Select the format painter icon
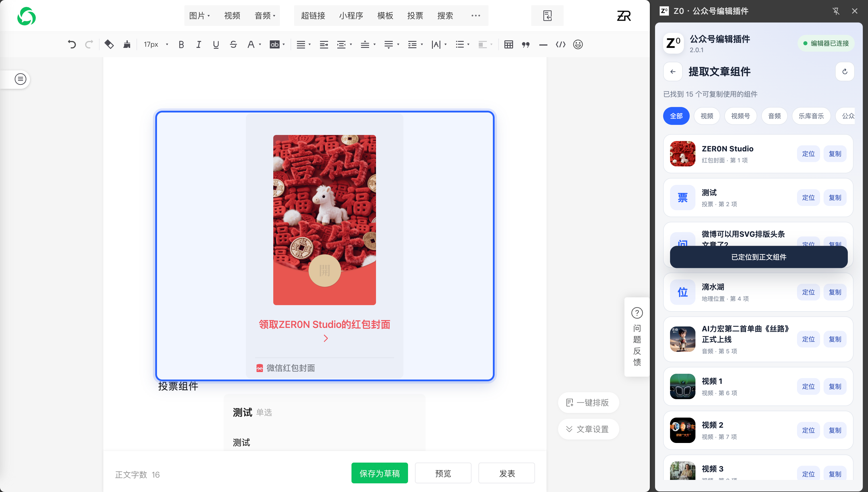 127,44
